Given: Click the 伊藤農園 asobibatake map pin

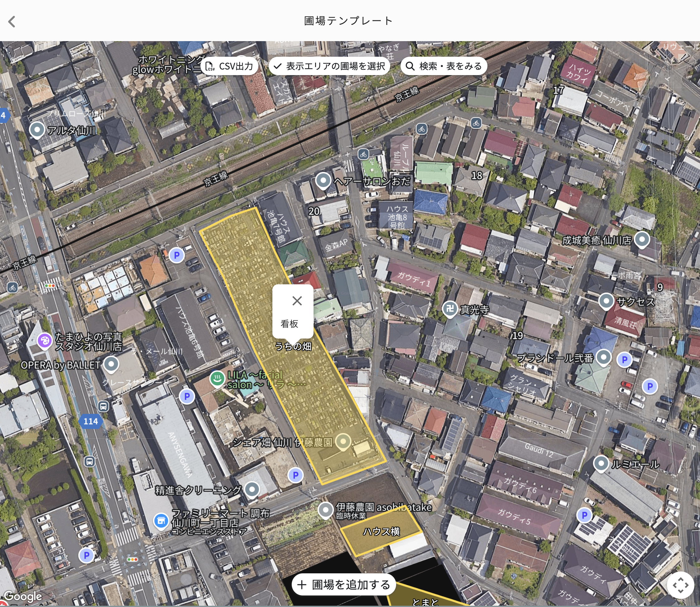Looking at the screenshot, I should click(326, 510).
